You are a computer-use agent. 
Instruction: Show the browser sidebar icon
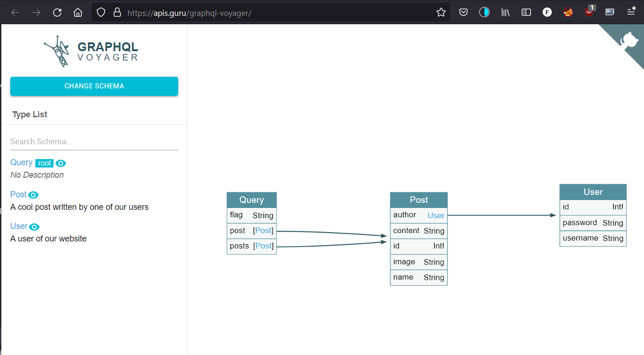(x=526, y=13)
